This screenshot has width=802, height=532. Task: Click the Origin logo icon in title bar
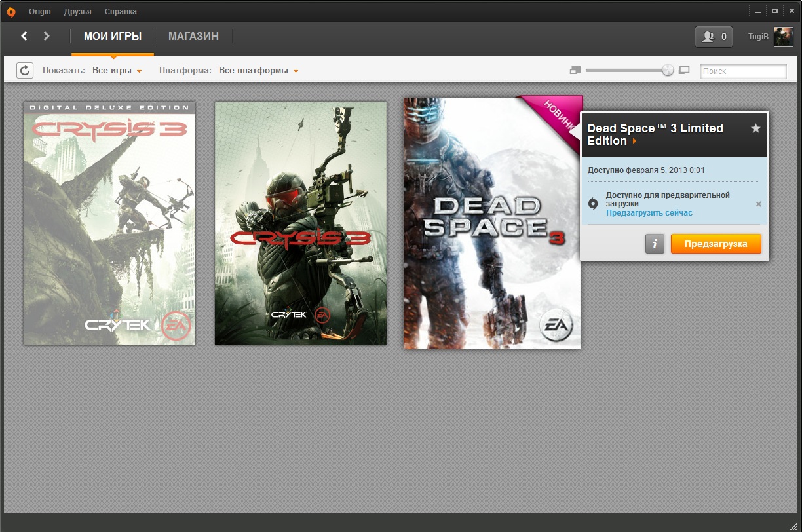tap(11, 12)
